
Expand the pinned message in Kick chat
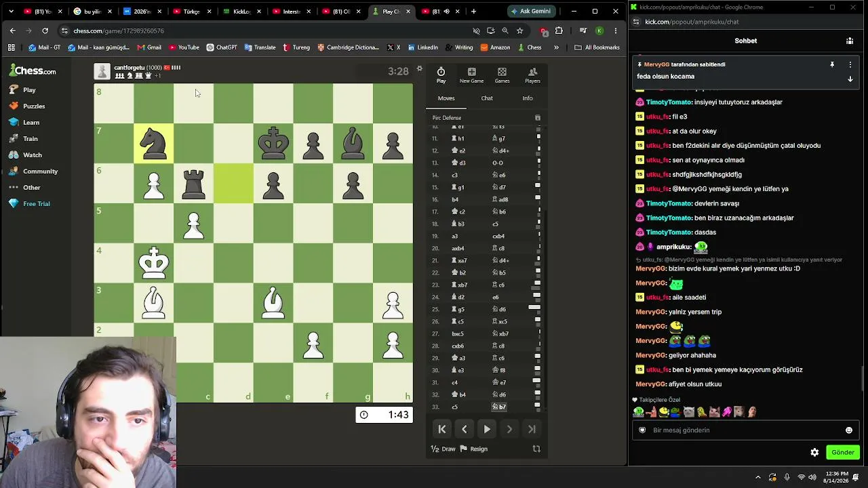(x=850, y=79)
